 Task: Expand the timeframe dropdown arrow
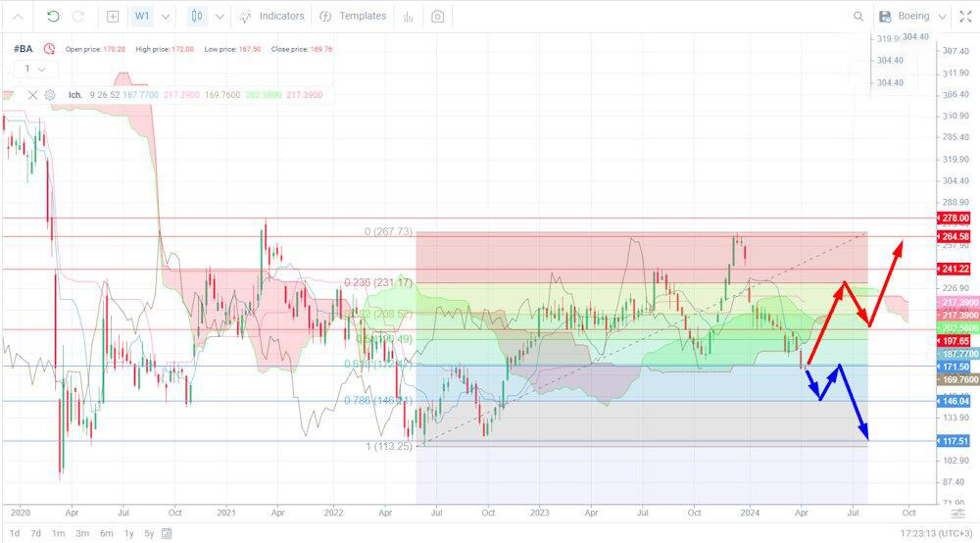click(x=166, y=17)
